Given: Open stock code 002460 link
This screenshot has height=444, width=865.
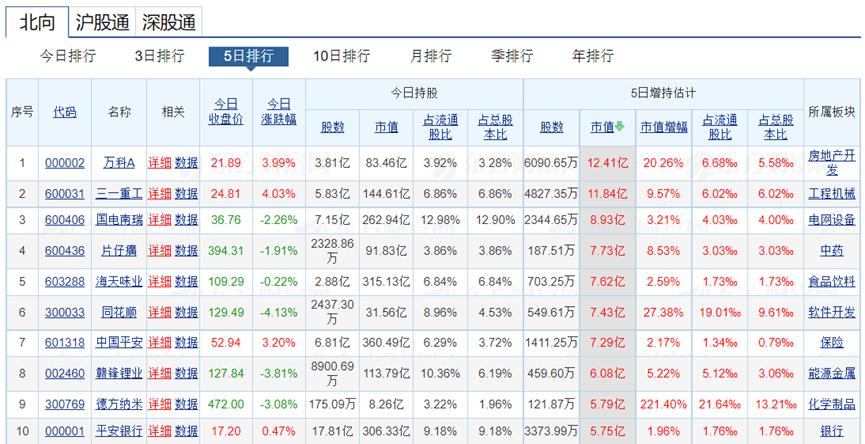Looking at the screenshot, I should click(x=65, y=373).
